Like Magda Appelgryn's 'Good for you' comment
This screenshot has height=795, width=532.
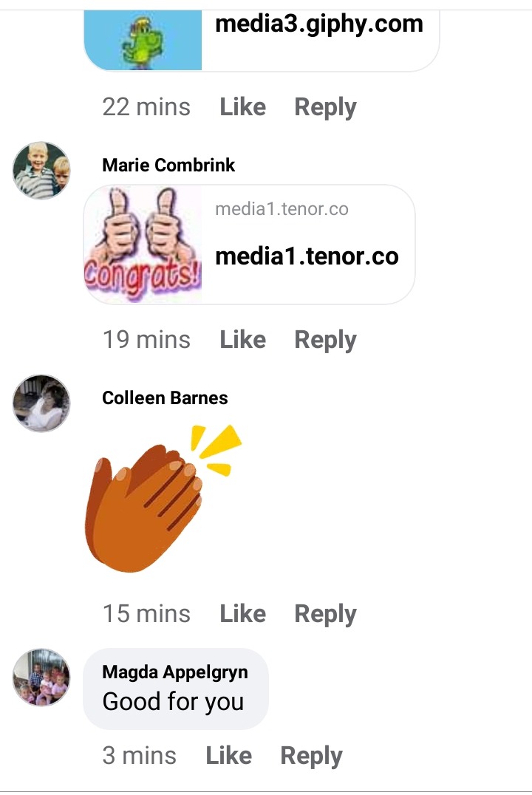tap(229, 755)
